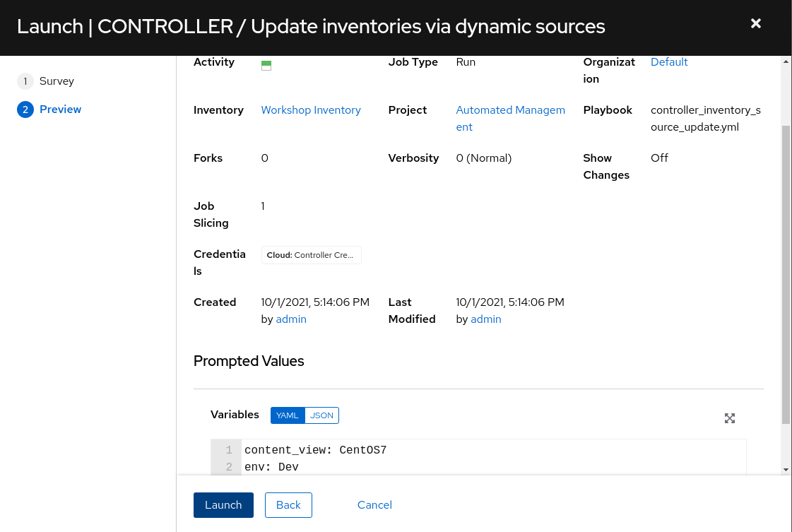This screenshot has width=792, height=532.
Task: Click the Show Changes value Off
Action: pos(659,158)
